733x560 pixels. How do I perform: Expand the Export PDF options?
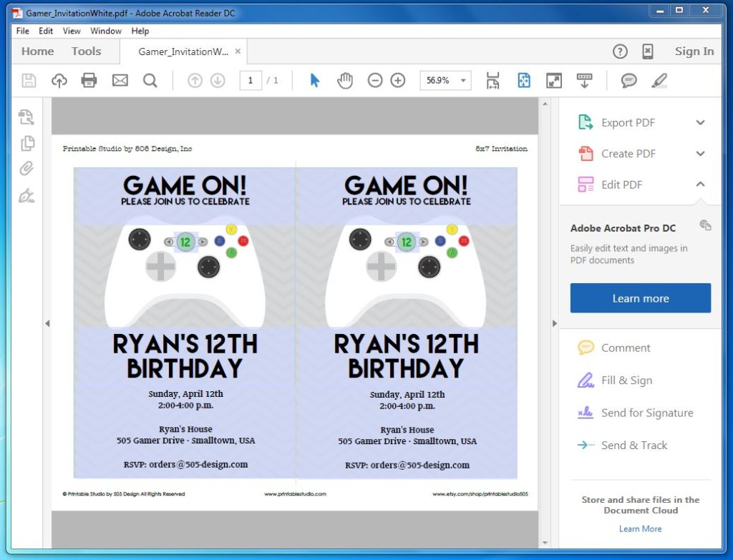point(700,122)
